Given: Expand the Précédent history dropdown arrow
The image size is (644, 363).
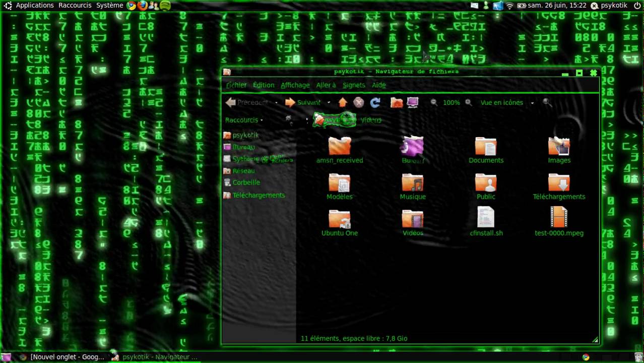Looking at the screenshot, I should 276,103.
